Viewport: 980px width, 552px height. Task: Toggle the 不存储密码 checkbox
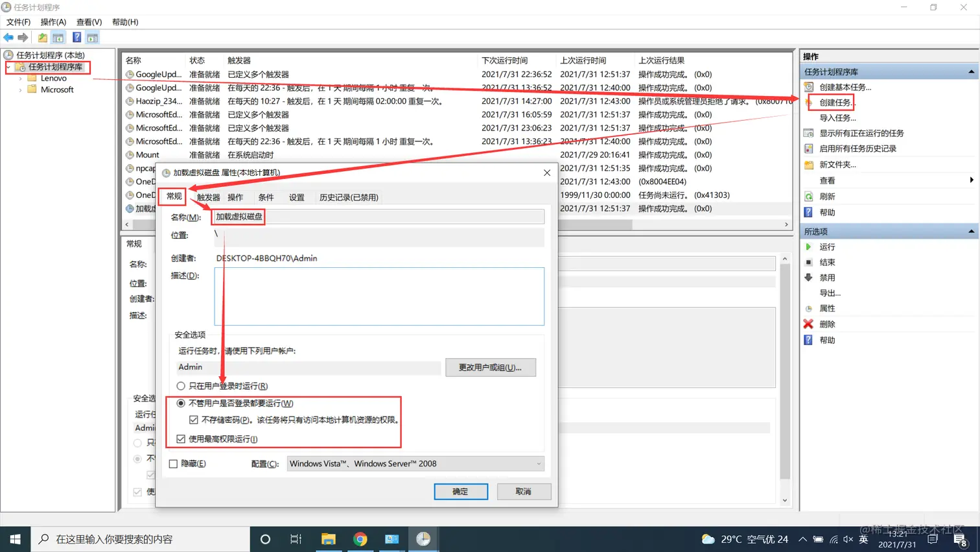[x=194, y=420]
